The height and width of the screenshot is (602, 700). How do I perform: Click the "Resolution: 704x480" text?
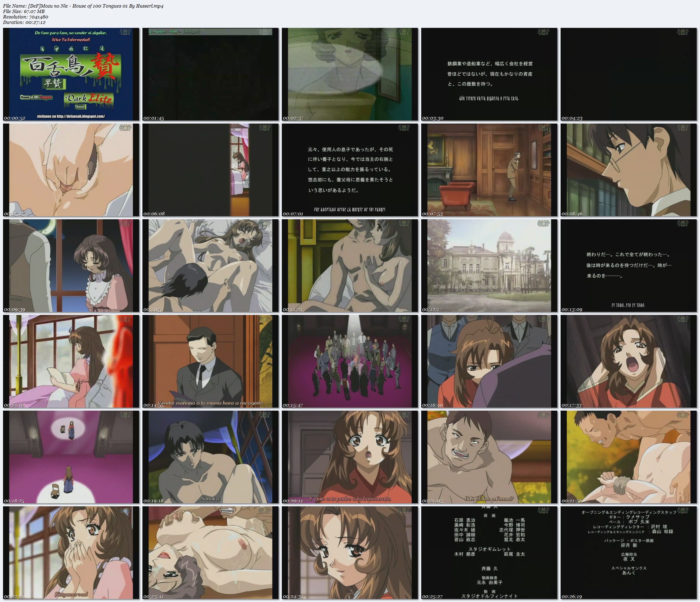[x=25, y=17]
